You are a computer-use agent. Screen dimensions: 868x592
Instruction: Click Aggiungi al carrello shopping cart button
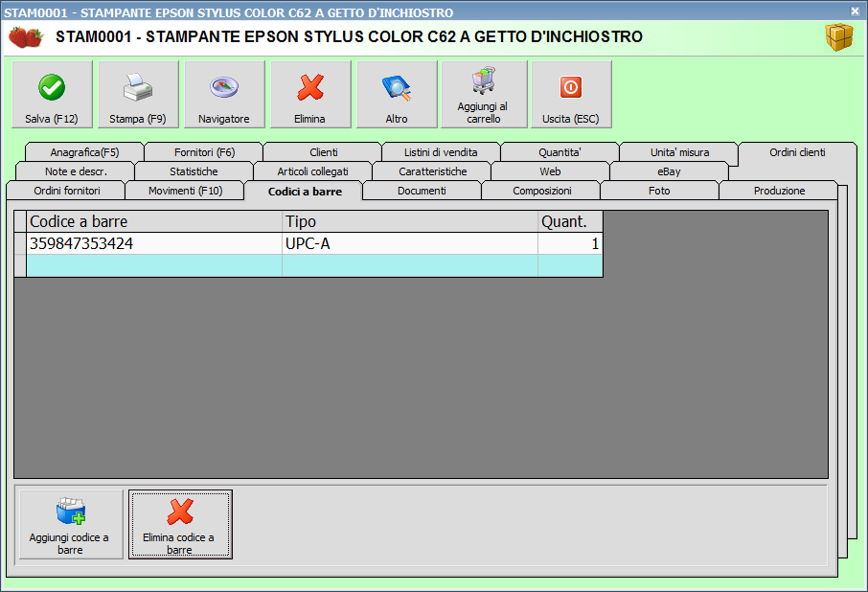[x=484, y=95]
